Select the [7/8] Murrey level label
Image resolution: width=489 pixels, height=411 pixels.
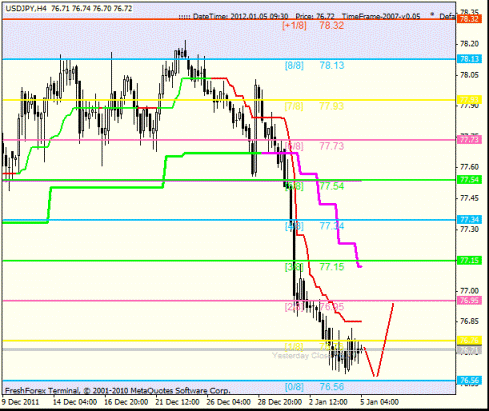[x=294, y=106]
